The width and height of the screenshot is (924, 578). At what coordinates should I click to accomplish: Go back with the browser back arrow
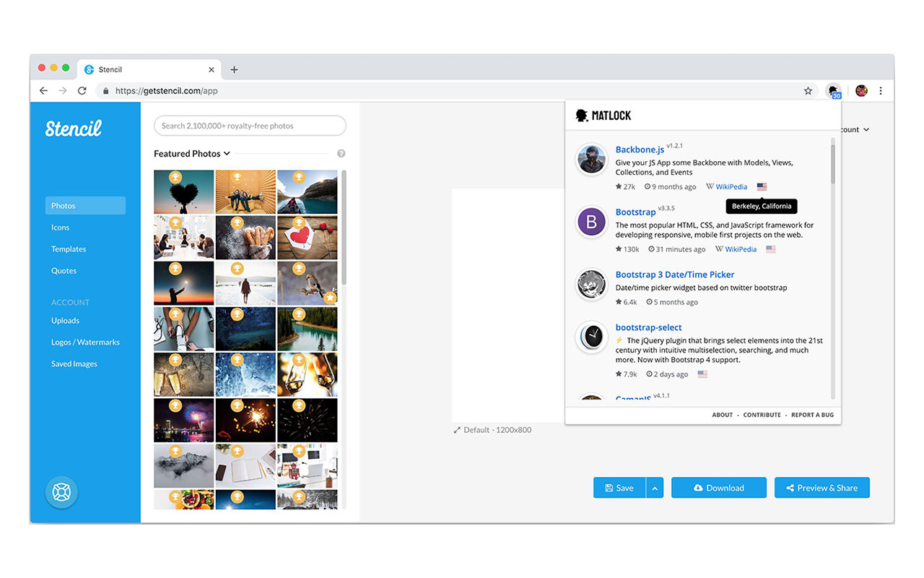coord(43,91)
